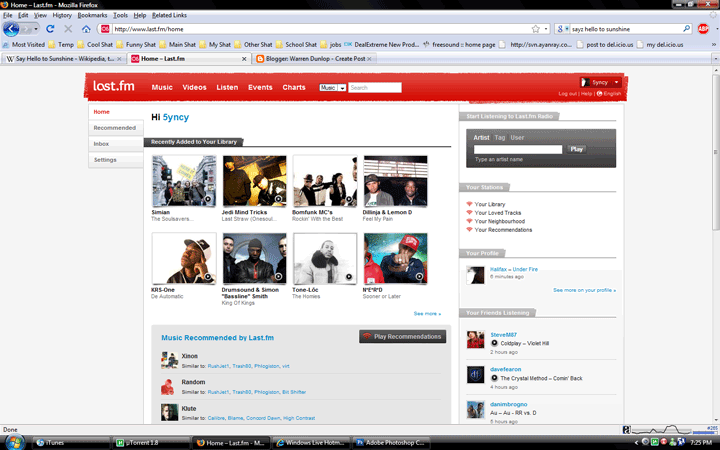
Task: Open Inbox in the sidebar
Action: coord(101,144)
